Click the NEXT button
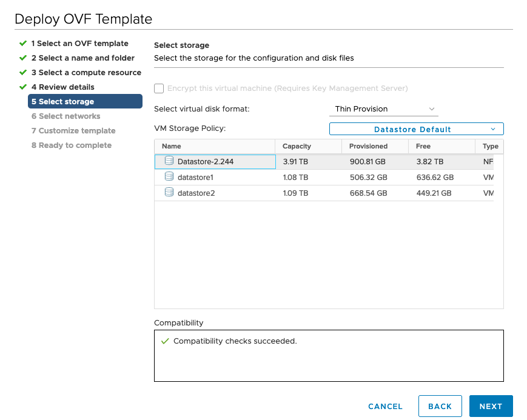 pyautogui.click(x=491, y=406)
